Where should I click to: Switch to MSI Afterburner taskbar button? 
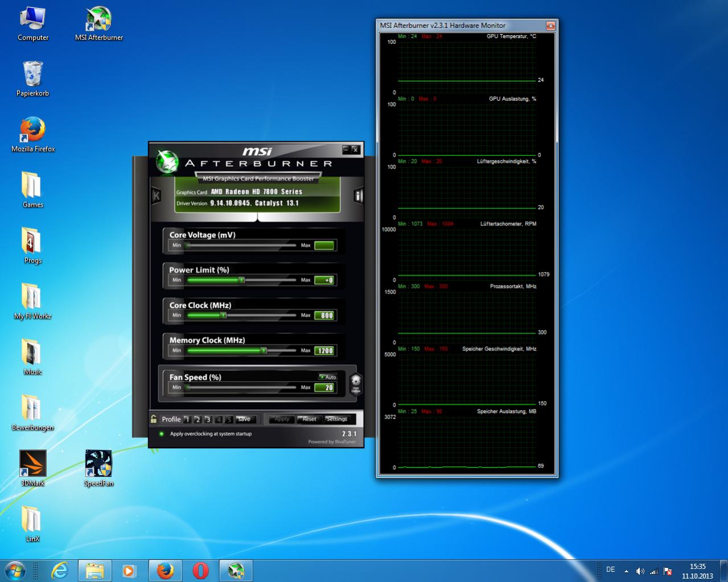pos(236,571)
